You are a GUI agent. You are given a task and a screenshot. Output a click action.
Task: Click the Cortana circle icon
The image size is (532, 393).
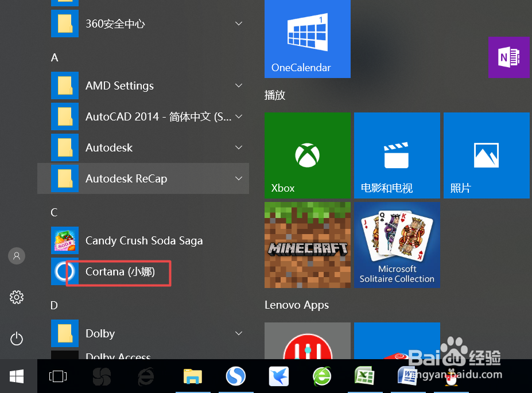pyautogui.click(x=64, y=271)
